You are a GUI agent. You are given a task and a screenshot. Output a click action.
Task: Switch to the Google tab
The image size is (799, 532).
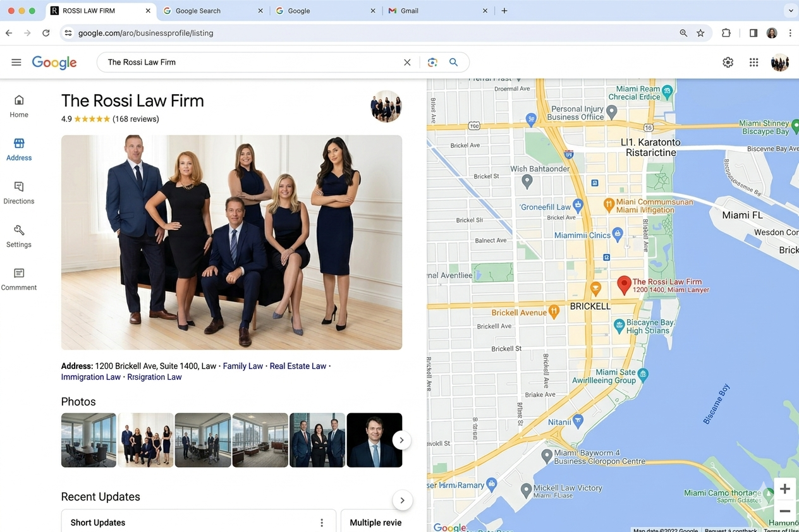coord(326,11)
